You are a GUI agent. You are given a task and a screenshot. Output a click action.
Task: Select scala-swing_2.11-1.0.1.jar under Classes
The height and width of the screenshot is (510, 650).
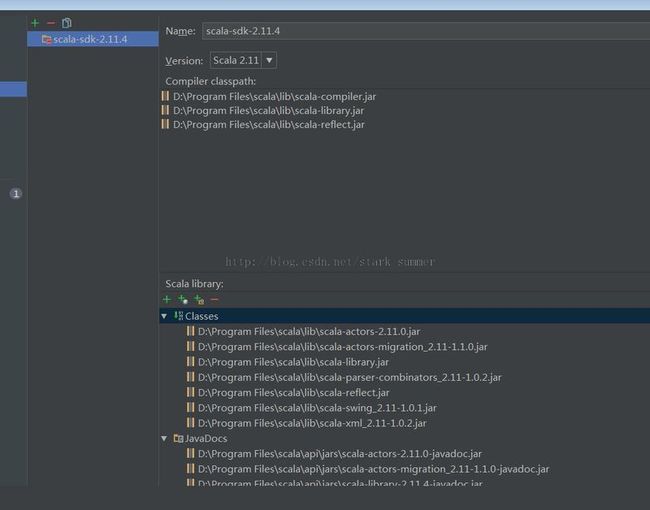coord(317,408)
